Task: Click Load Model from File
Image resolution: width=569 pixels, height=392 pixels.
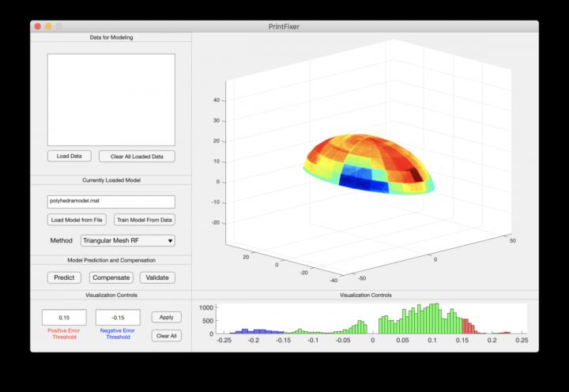Action: pyautogui.click(x=77, y=220)
